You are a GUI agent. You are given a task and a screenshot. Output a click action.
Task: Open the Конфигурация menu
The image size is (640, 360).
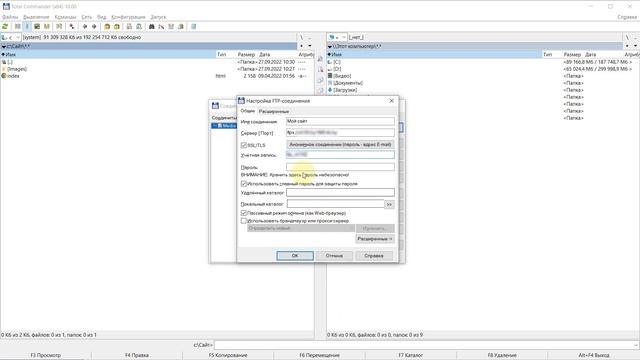pos(128,17)
